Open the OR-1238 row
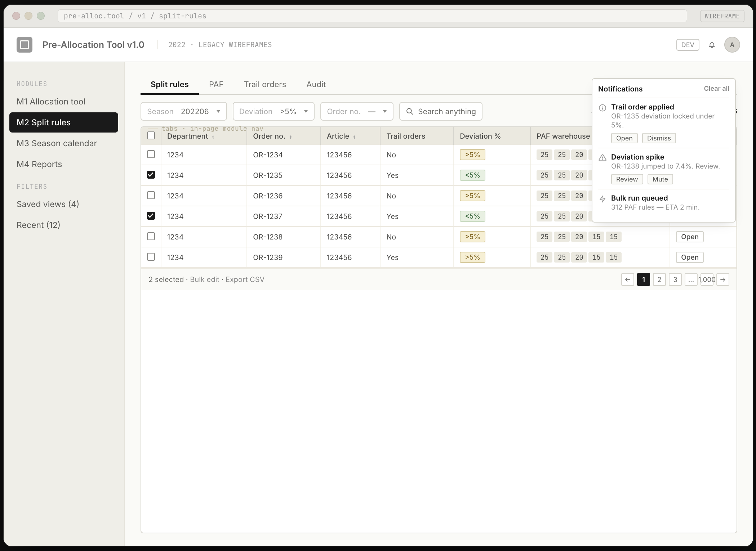Viewport: 756px width, 551px height. (690, 237)
